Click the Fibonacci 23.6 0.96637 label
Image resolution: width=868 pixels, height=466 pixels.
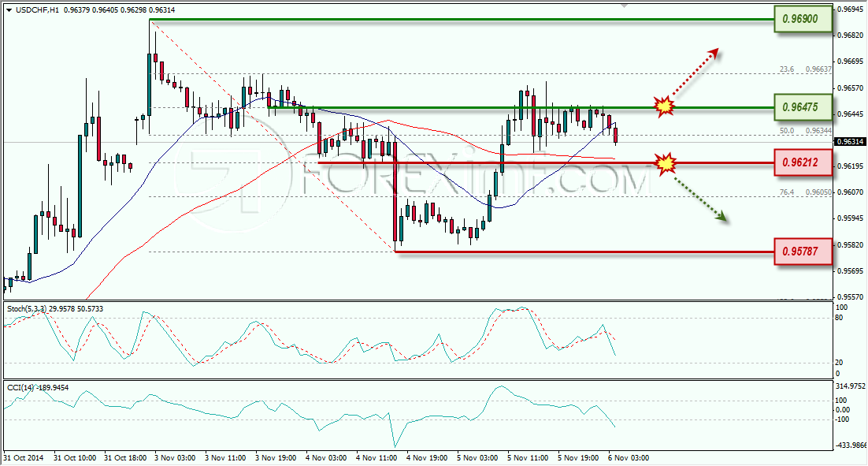[x=806, y=69]
